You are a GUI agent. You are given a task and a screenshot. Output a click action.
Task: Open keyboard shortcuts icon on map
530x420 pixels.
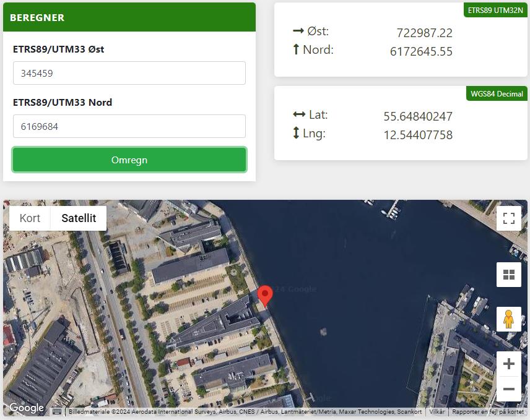(x=57, y=411)
